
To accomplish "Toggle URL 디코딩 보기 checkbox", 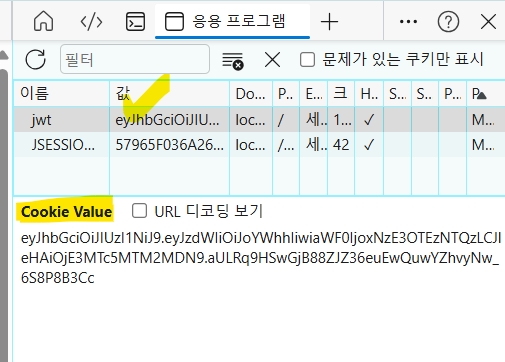I will 139,211.
